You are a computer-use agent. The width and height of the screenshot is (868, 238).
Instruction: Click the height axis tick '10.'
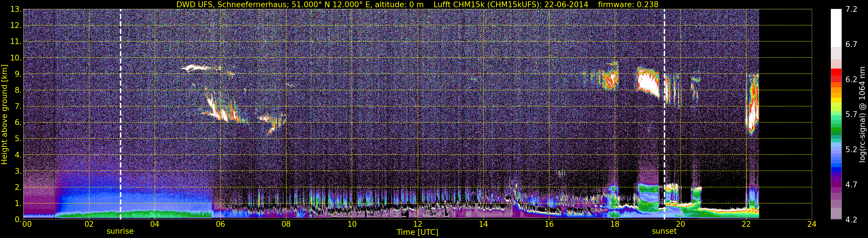pos(16,58)
